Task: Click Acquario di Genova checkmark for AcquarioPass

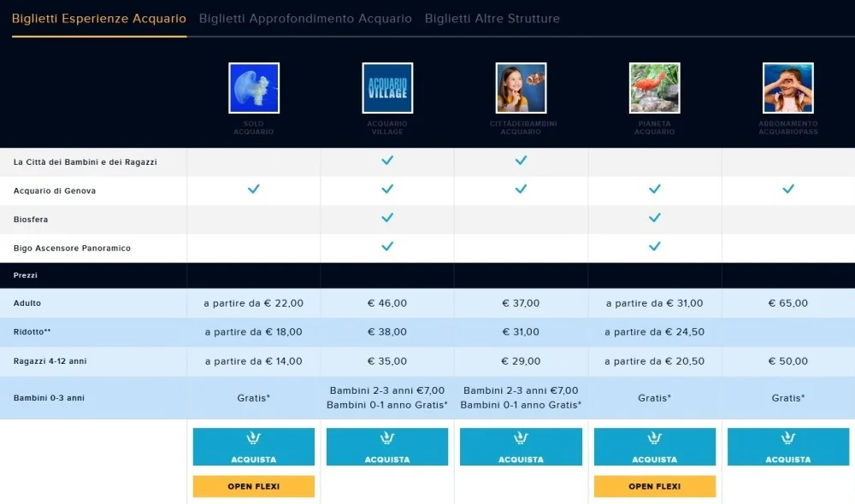Action: pyautogui.click(x=788, y=189)
